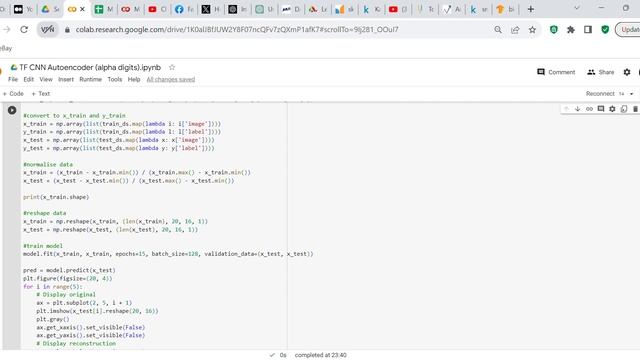Image resolution: width=640 pixels, height=360 pixels.
Task: Go forward with the arrow button
Action: [x=7, y=29]
